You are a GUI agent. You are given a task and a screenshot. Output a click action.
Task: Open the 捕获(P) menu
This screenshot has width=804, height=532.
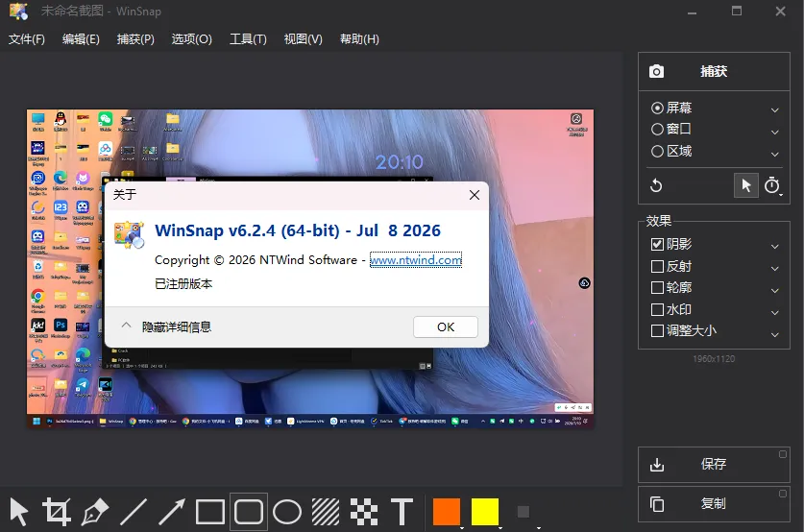(135, 39)
